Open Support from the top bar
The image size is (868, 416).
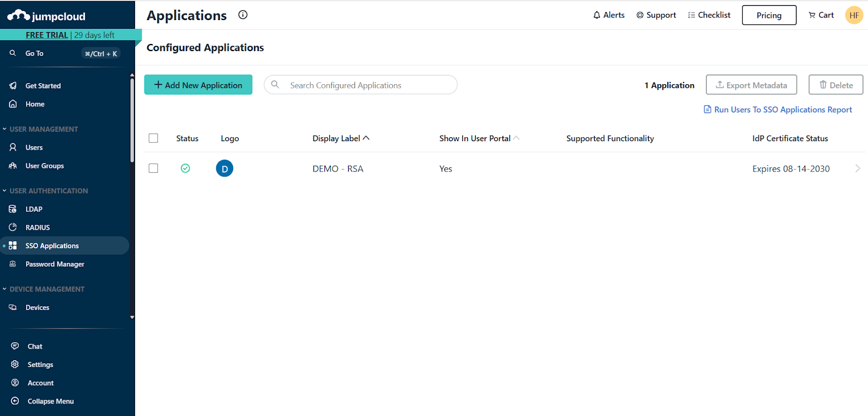[656, 15]
